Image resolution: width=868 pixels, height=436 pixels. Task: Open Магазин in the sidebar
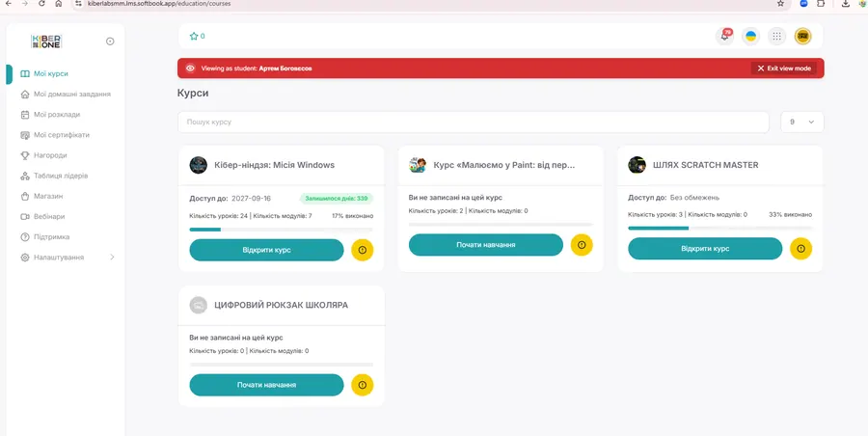(x=41, y=196)
